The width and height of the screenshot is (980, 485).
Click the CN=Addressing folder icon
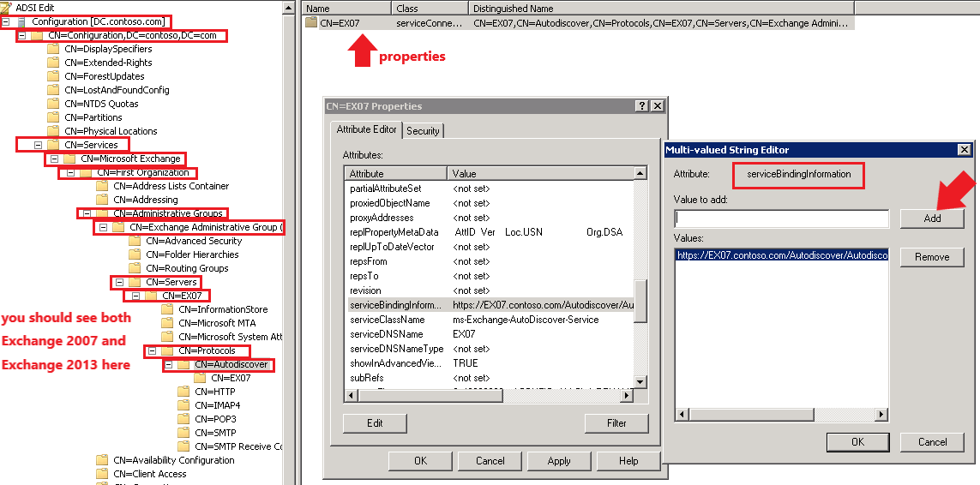pos(102,200)
